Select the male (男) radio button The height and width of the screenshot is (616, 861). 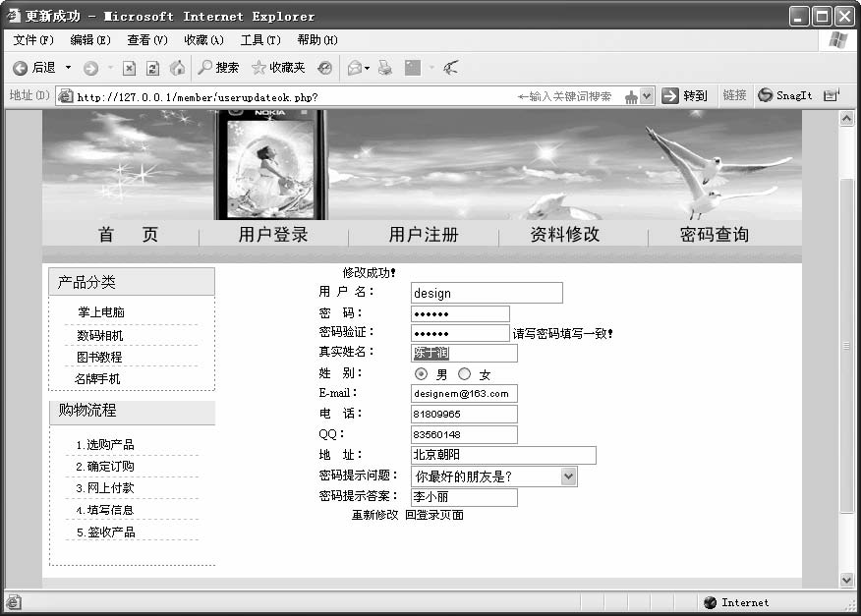pos(422,374)
